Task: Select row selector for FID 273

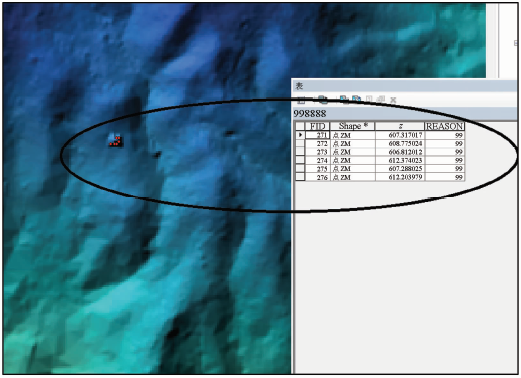Action: [300, 152]
